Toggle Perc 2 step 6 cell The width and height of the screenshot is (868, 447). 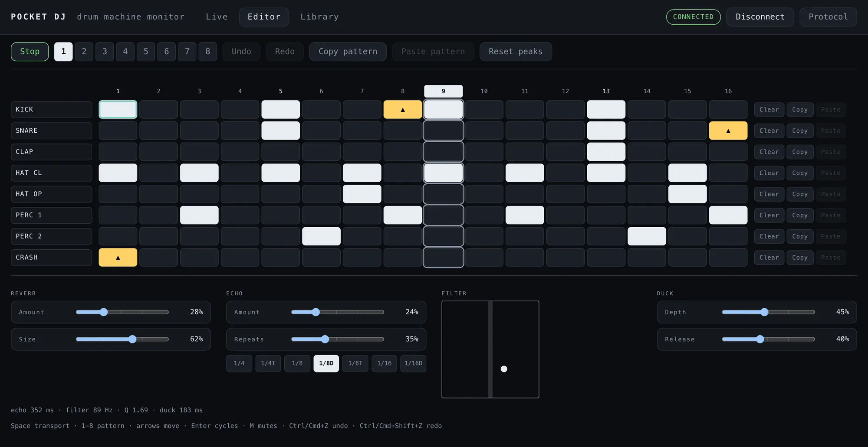[321, 236]
